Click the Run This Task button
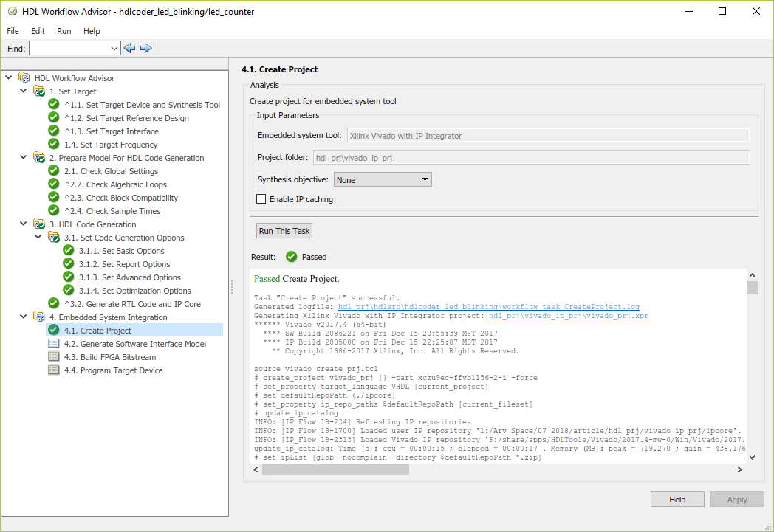The height and width of the screenshot is (532, 774). 284,231
